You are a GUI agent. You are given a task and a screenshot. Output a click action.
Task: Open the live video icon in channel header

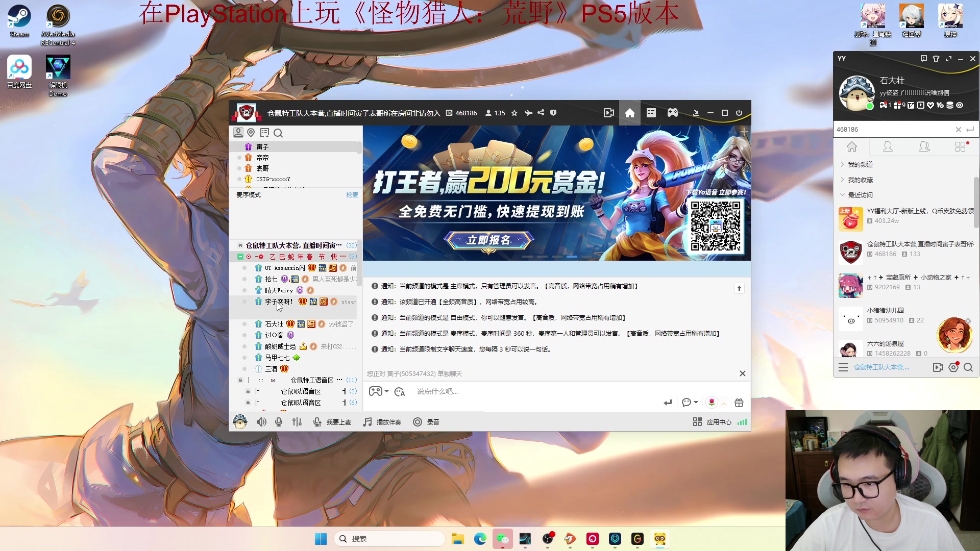[x=608, y=113]
